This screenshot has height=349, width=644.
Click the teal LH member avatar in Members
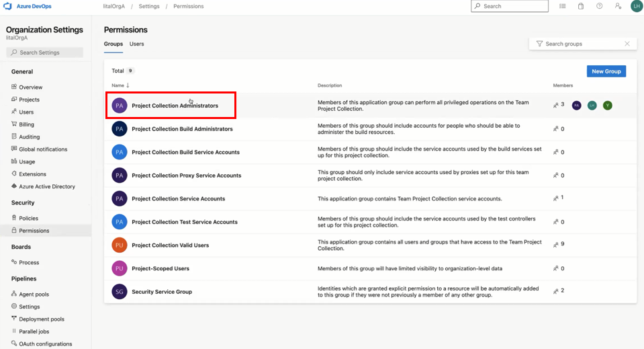point(592,106)
